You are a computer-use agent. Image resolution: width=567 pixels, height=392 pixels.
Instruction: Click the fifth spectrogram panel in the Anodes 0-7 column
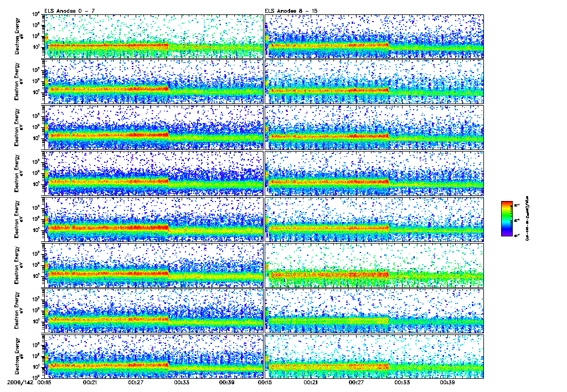click(x=154, y=219)
